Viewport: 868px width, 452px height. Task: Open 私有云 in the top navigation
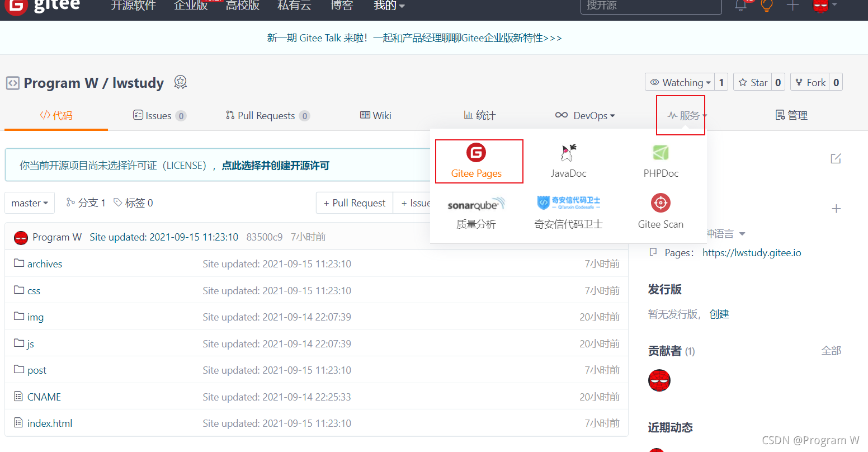click(x=294, y=6)
